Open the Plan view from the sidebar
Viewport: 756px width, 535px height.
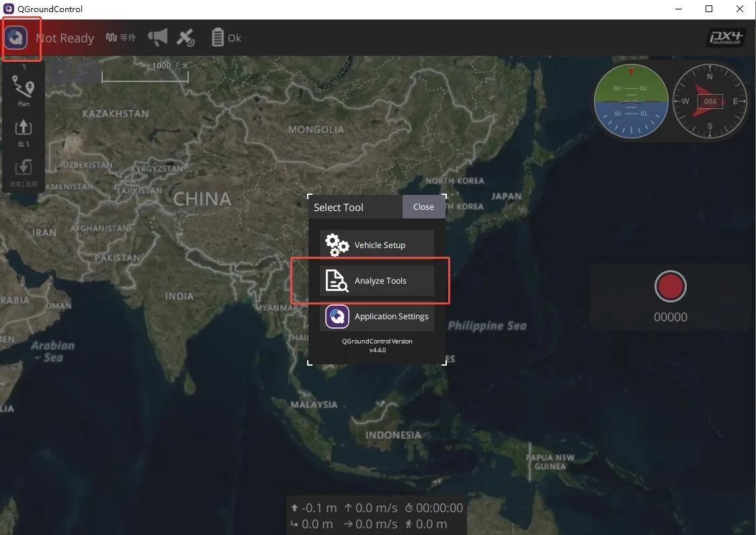(23, 91)
